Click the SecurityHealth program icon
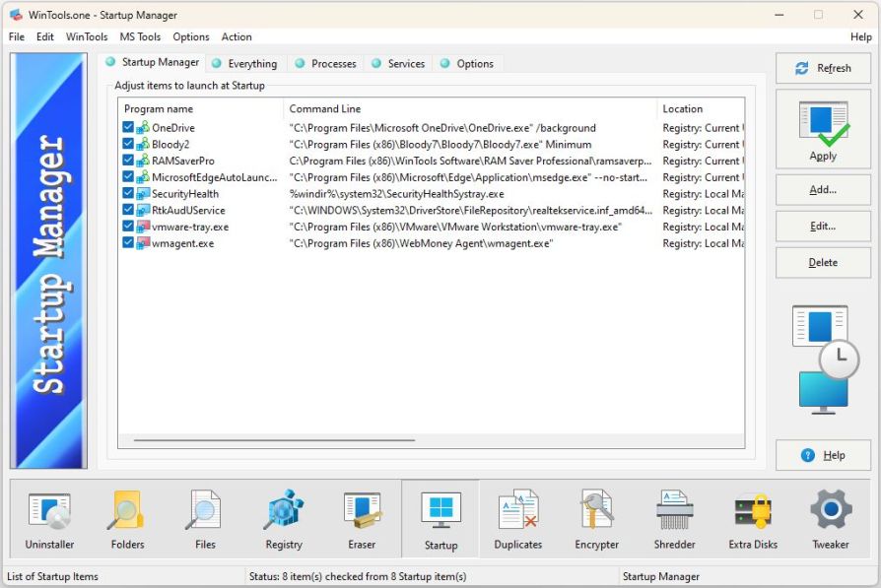 tap(143, 194)
